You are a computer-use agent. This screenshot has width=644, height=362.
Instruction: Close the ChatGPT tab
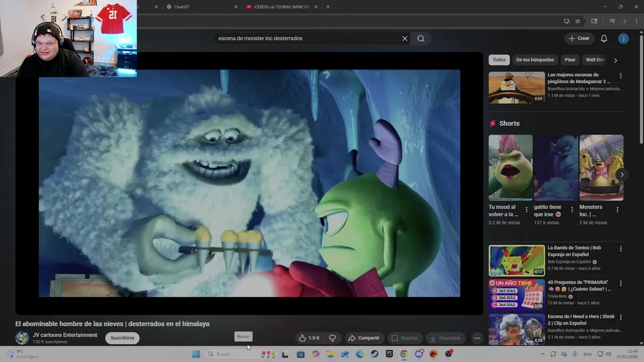click(x=236, y=7)
